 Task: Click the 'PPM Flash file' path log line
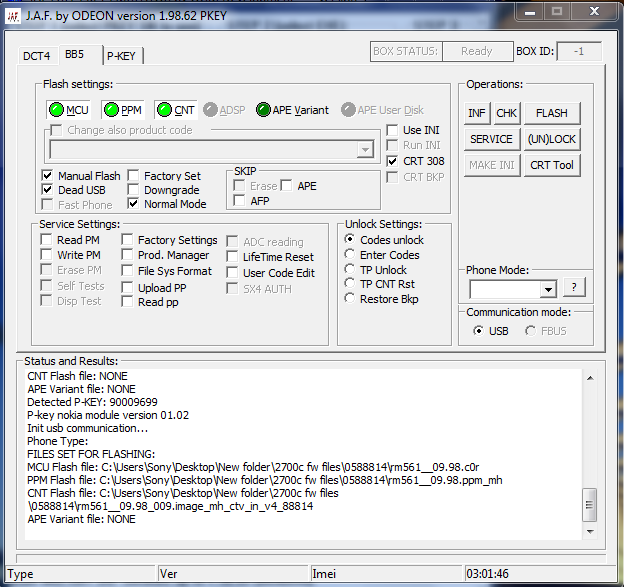click(265, 480)
